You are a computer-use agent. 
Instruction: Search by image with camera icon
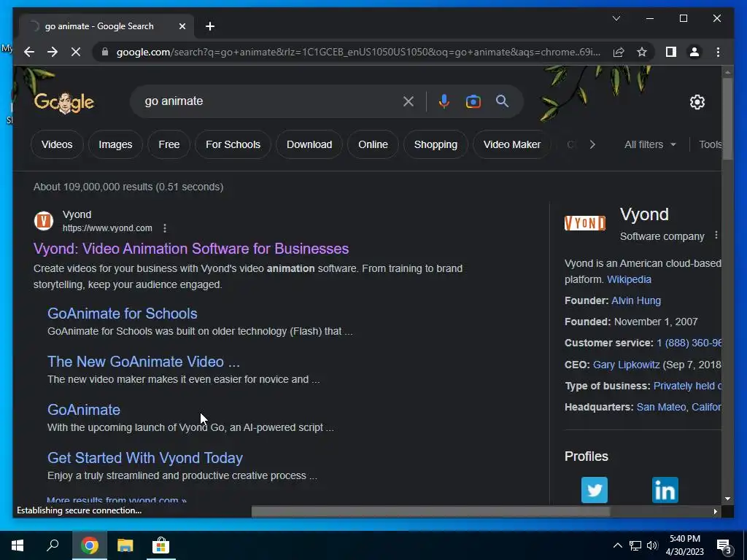pos(473,101)
